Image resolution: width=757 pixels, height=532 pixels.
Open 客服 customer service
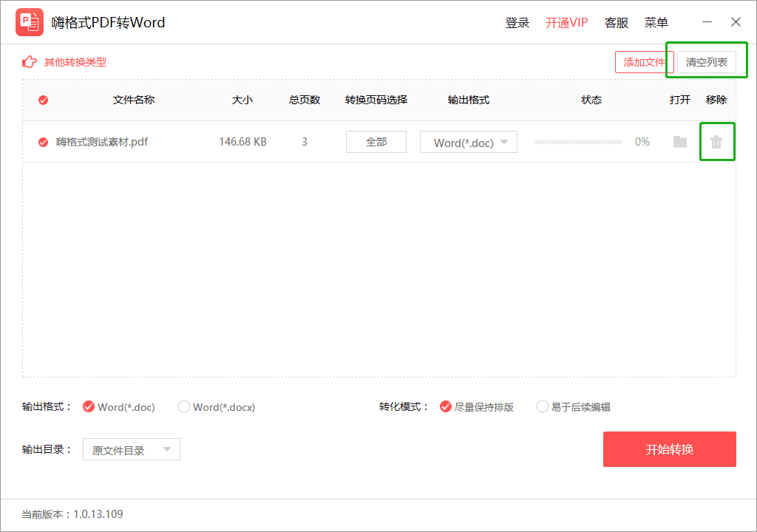(x=617, y=23)
